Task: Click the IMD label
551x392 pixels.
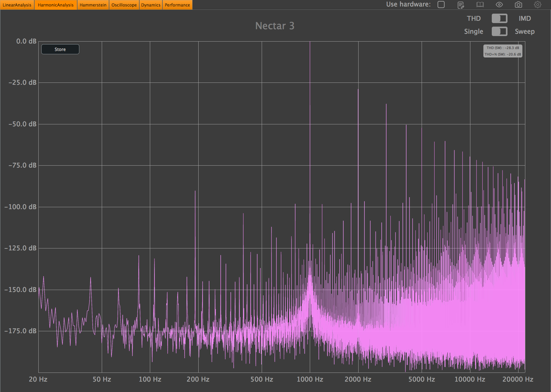Action: pos(525,19)
